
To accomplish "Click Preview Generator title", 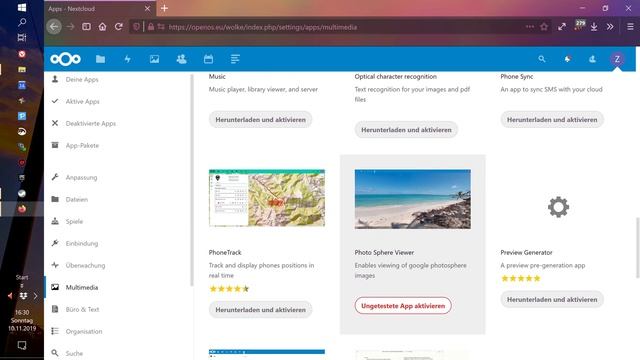I will (526, 252).
